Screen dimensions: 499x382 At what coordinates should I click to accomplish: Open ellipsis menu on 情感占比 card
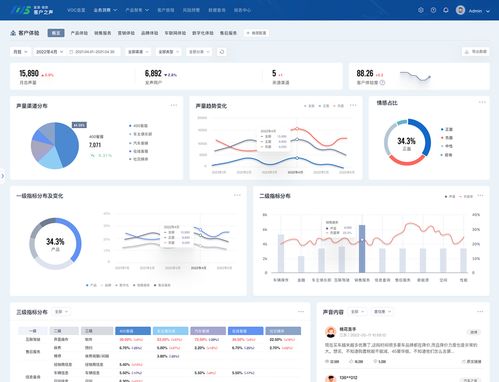[482, 102]
